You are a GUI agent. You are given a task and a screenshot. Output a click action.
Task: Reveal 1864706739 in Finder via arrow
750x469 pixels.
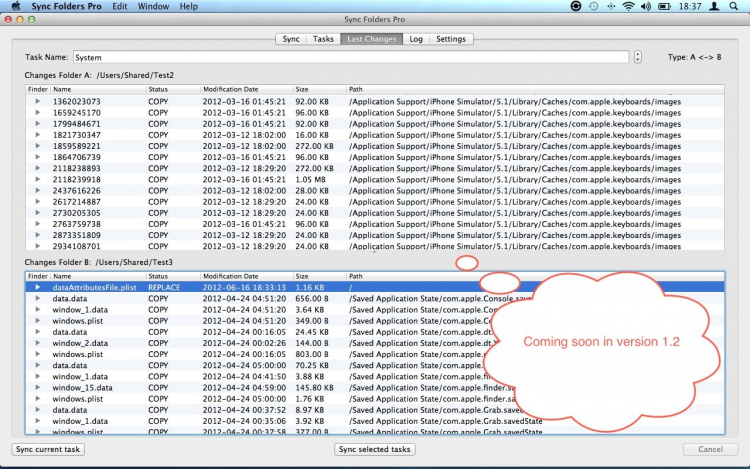[x=37, y=157]
